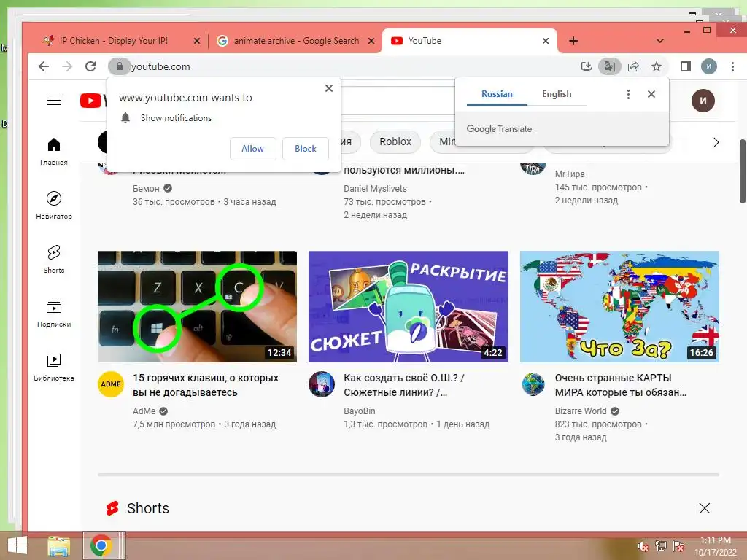Bookmark this page with star icon

657,66
